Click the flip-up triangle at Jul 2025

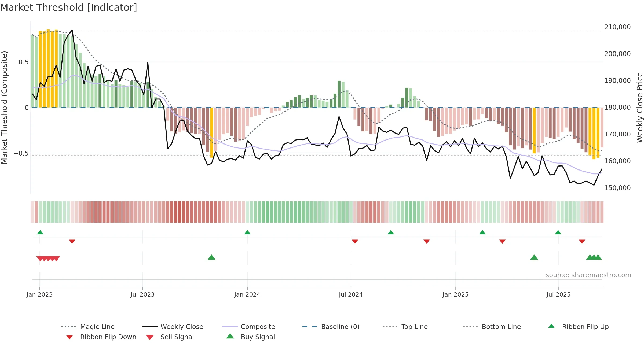point(558,232)
